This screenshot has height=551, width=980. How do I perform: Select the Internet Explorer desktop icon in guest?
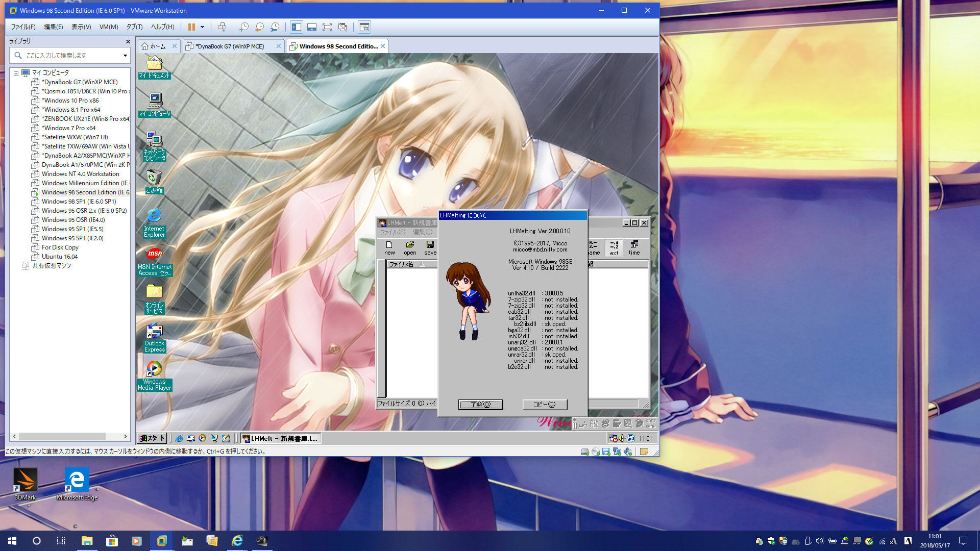(154, 223)
